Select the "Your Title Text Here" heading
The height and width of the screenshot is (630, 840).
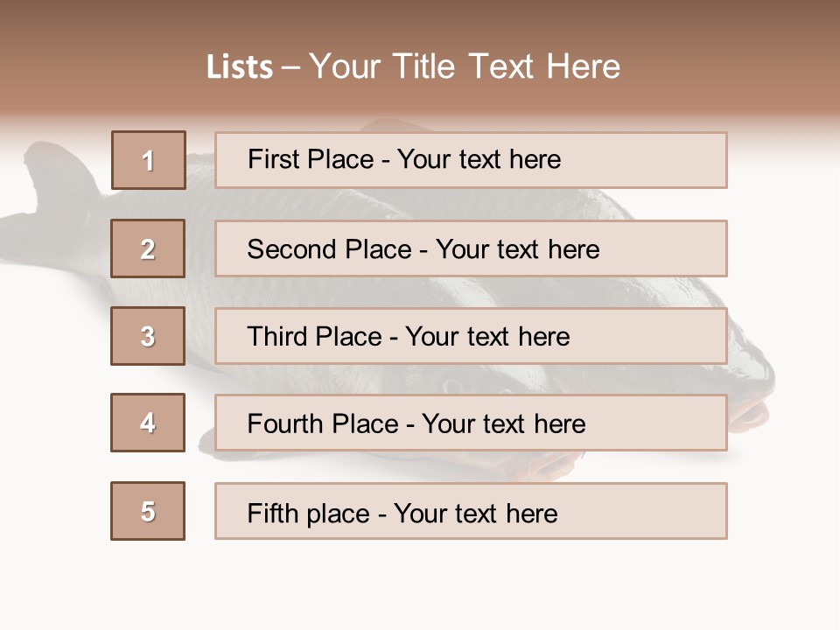click(465, 67)
